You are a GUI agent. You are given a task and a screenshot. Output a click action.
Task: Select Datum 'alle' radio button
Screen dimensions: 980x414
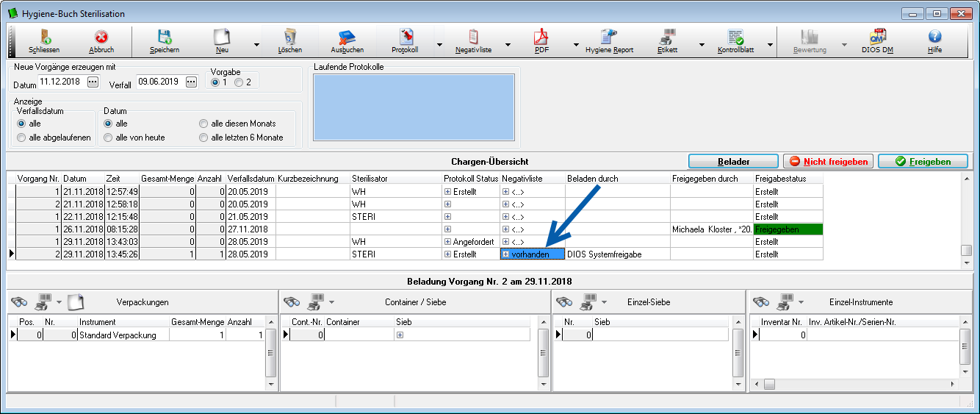[x=108, y=124]
